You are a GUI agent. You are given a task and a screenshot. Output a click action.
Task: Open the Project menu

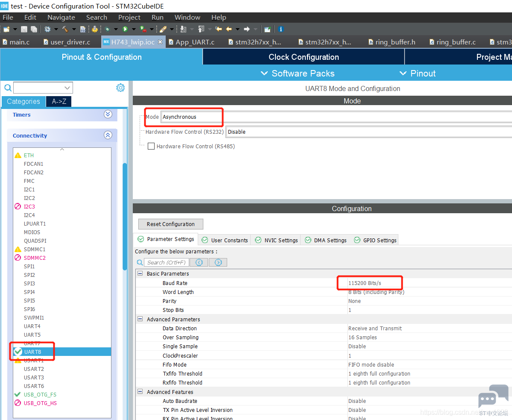point(129,18)
